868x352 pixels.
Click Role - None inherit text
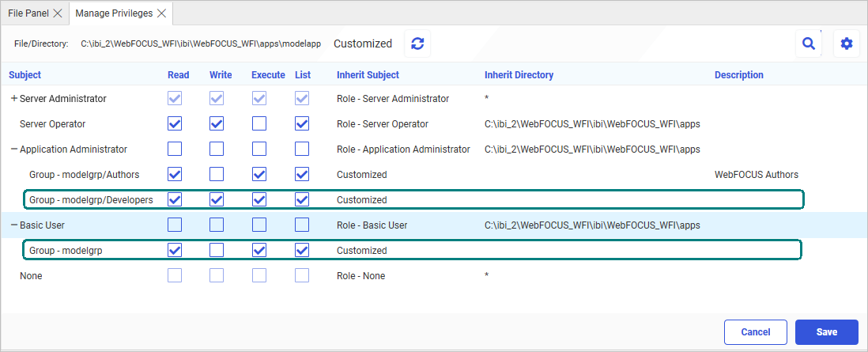click(361, 275)
